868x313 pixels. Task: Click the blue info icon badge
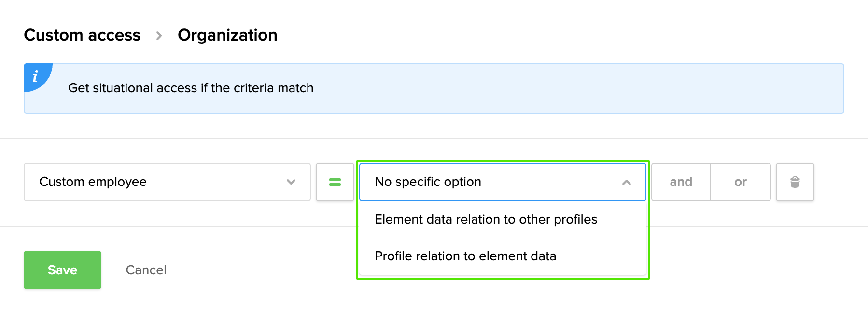[x=35, y=76]
